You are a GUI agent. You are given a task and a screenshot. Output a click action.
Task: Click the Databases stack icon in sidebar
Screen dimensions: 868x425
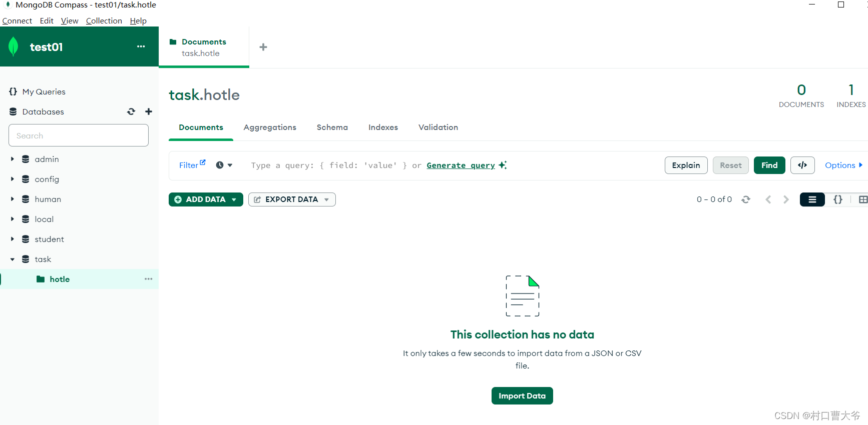point(13,111)
